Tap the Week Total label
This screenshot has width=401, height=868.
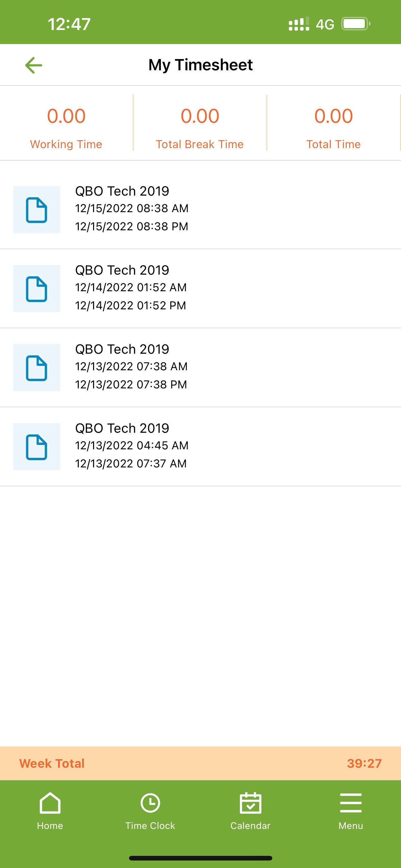(52, 763)
